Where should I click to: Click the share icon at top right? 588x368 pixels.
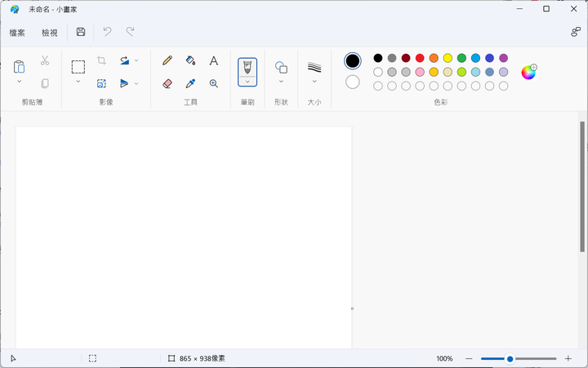pos(576,32)
